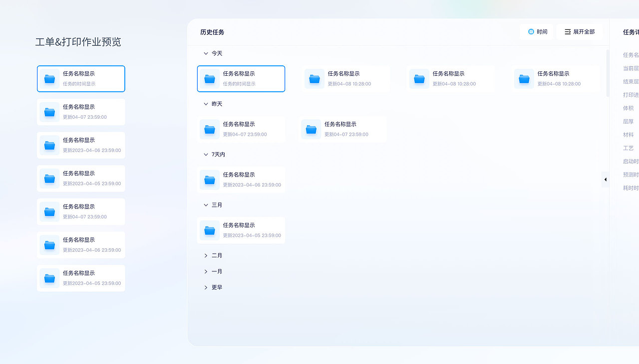Toggle the 时间 sorting option
The image size is (639, 364).
(x=537, y=31)
